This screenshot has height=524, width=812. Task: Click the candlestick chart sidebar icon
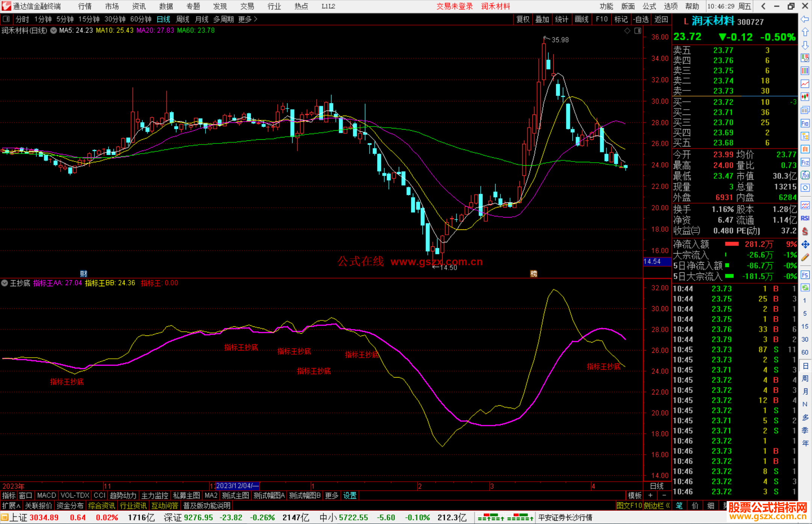coord(805,97)
